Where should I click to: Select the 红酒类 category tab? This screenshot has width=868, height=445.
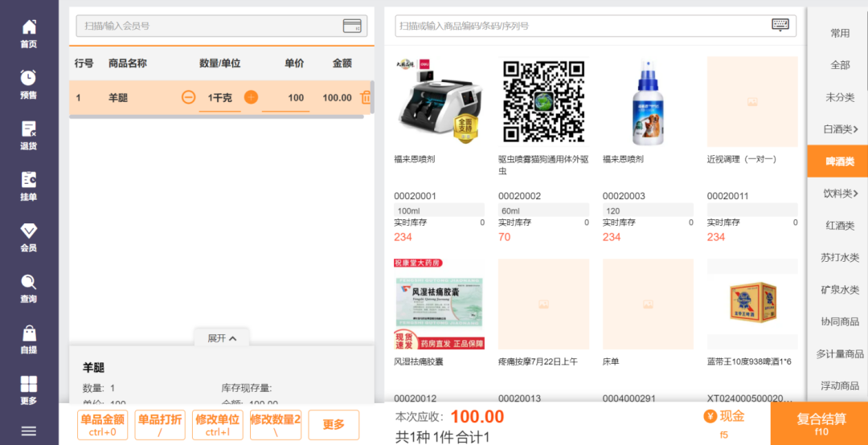point(841,226)
